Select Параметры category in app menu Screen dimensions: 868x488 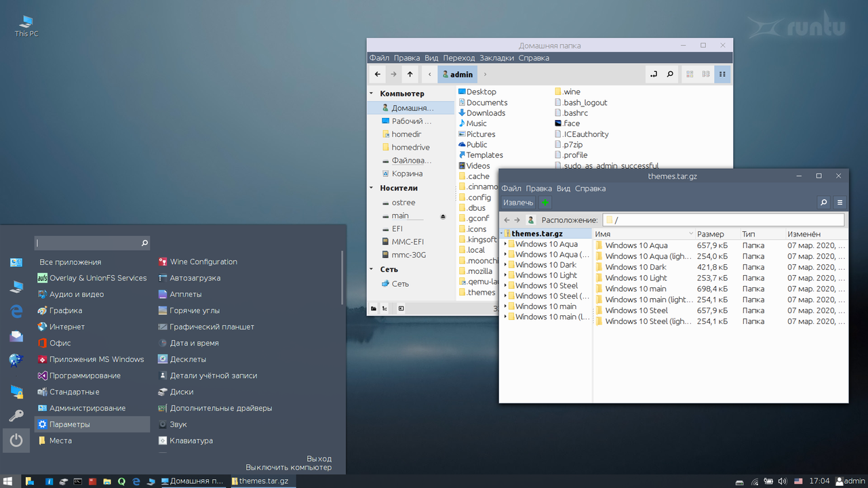coord(92,424)
